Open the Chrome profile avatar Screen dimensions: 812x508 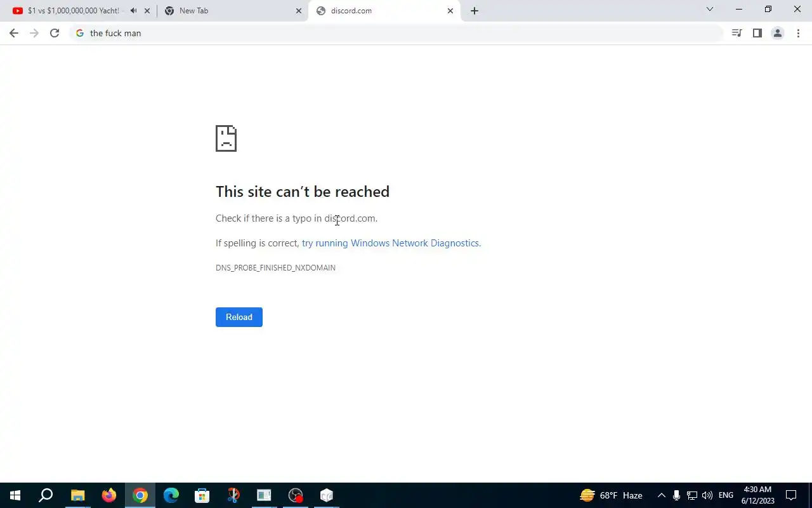(x=777, y=33)
